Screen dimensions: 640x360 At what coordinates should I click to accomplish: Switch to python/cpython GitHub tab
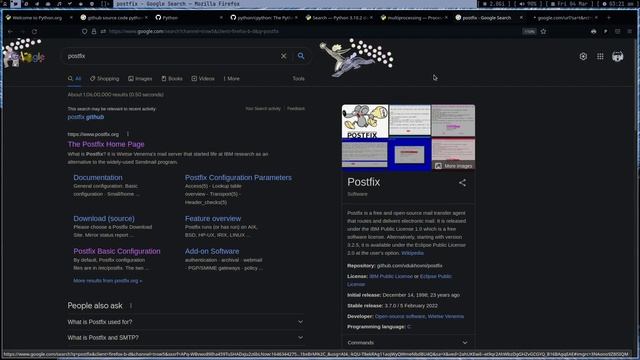(x=263, y=18)
